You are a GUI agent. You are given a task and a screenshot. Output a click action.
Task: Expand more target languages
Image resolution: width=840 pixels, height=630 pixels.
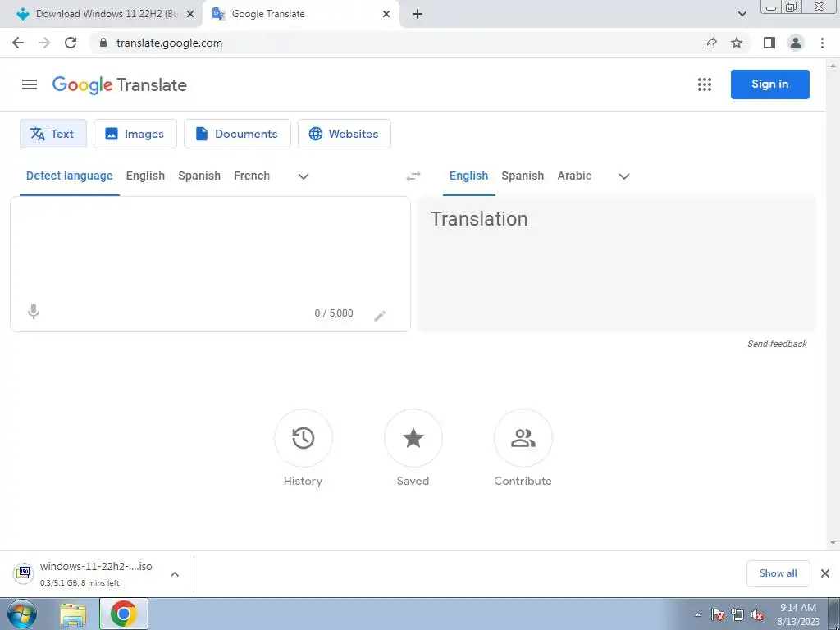pos(624,176)
